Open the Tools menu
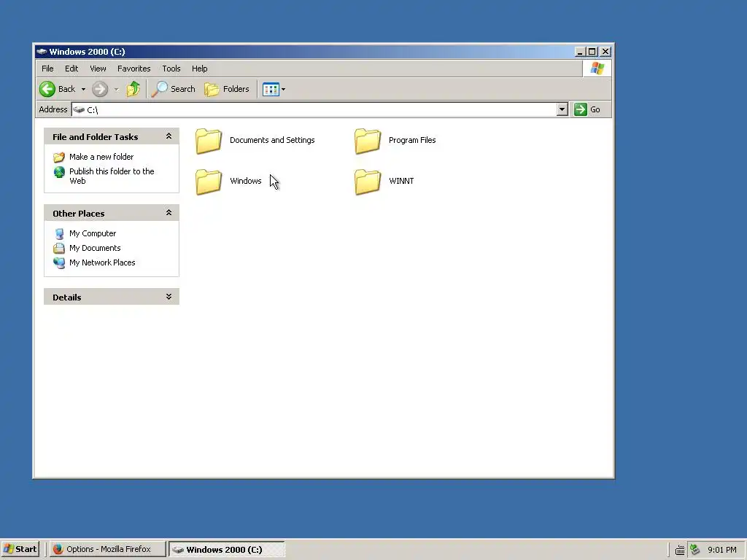Screen dimensions: 747x560 [171, 69]
